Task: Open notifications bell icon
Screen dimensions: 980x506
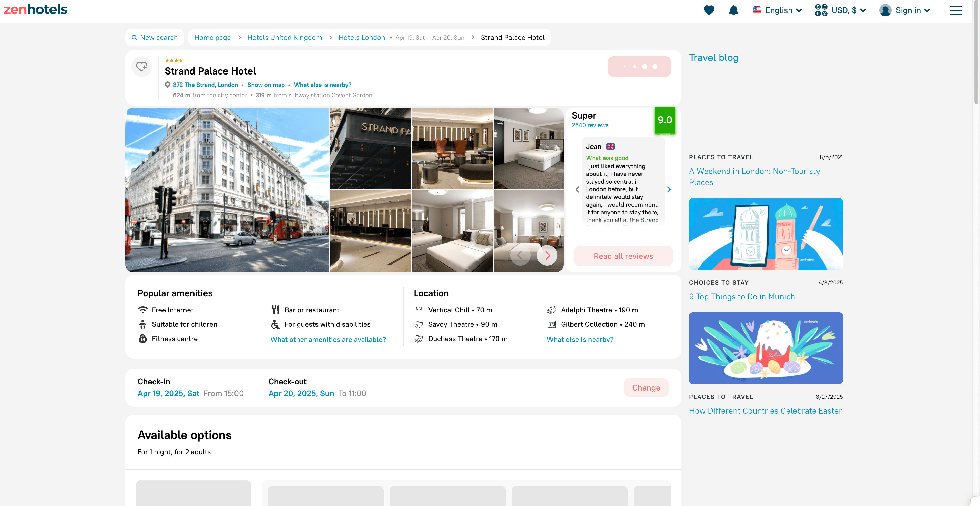Action: 733,10
